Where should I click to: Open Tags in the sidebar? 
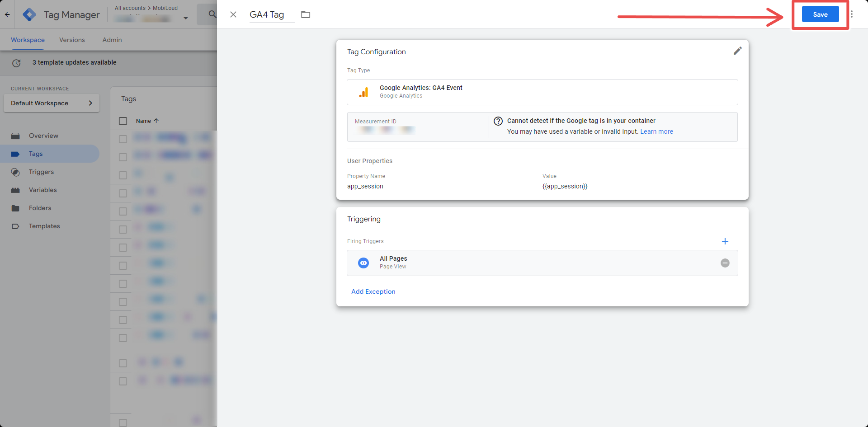click(x=50, y=154)
